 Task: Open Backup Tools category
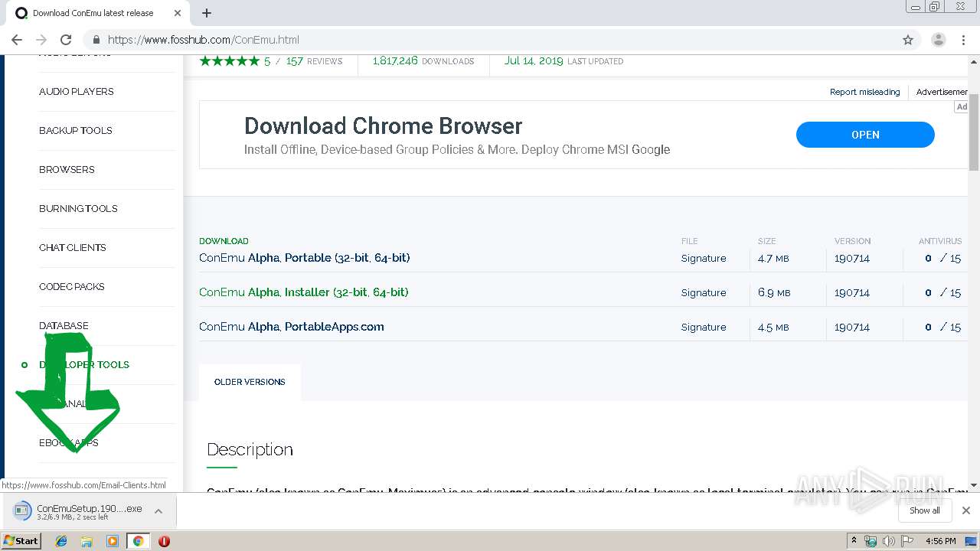pos(75,130)
